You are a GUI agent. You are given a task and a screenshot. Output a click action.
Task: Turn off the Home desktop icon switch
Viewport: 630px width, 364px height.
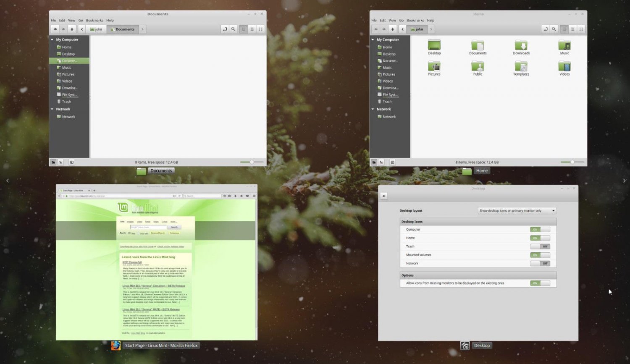540,238
